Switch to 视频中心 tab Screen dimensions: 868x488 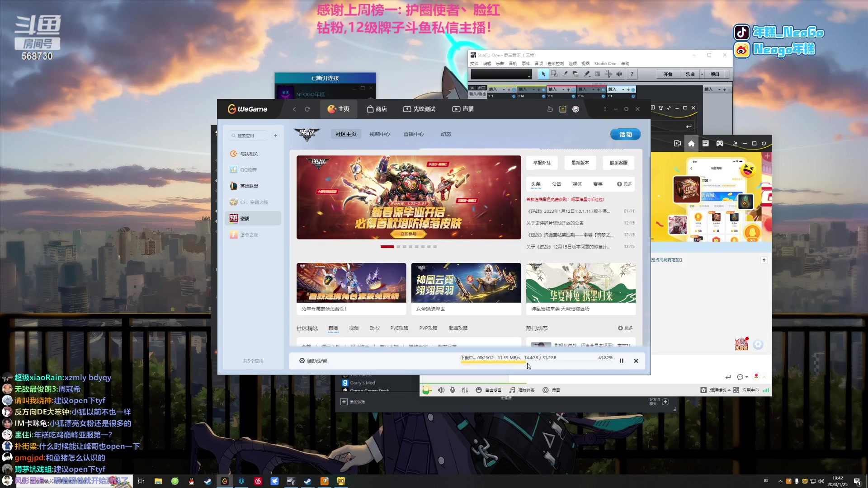coord(380,134)
